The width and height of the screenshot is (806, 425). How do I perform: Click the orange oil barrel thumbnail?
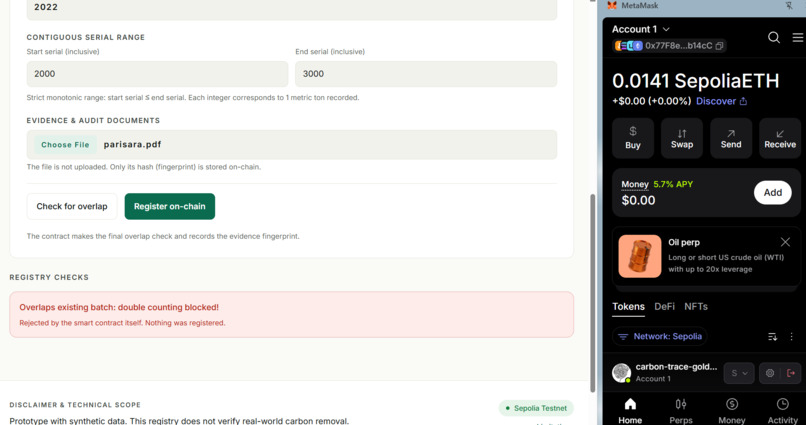[639, 256]
